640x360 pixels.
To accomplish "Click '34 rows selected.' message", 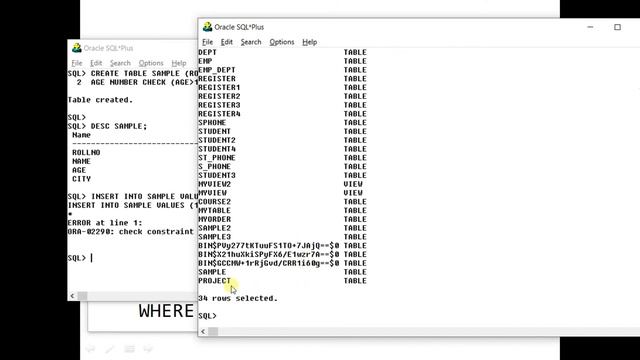I will click(x=238, y=298).
